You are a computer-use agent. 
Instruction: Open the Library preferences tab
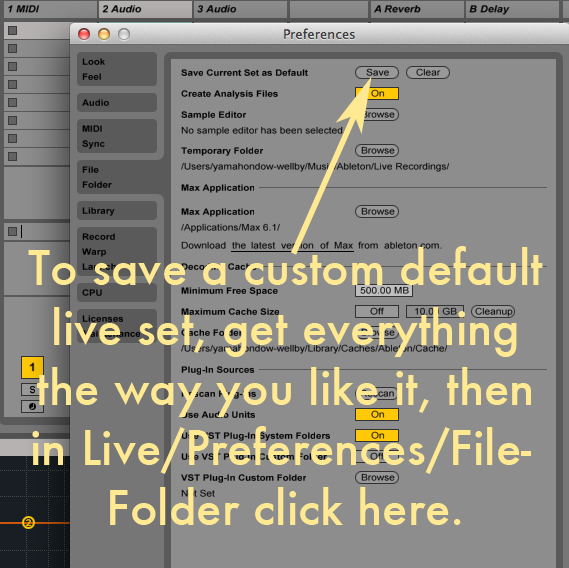pos(117,211)
